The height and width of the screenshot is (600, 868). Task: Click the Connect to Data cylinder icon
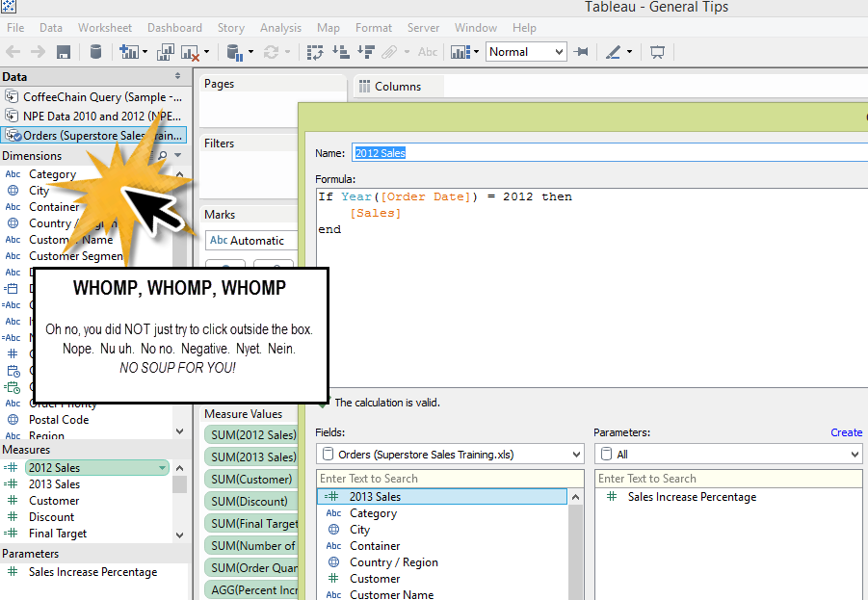[95, 52]
